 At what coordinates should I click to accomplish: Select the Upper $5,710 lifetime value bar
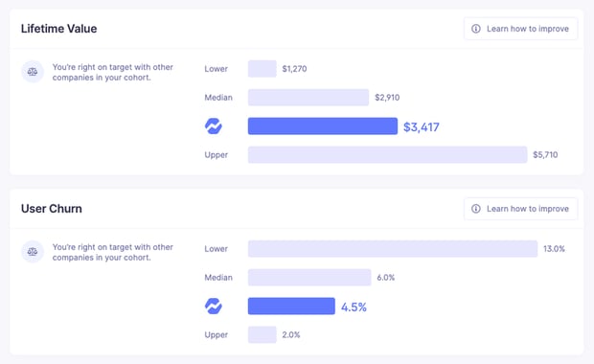pos(388,154)
